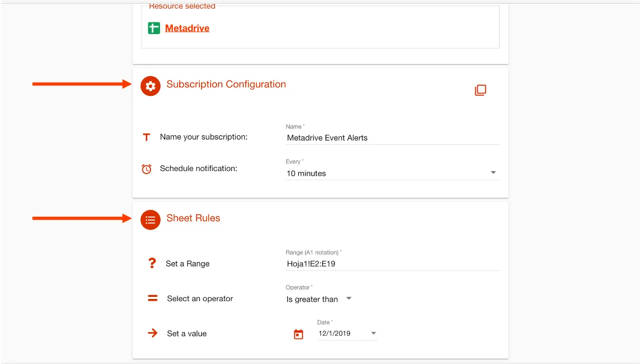Click the 'Subscription Configuration' heading
The width and height of the screenshot is (640, 364).
pos(226,84)
